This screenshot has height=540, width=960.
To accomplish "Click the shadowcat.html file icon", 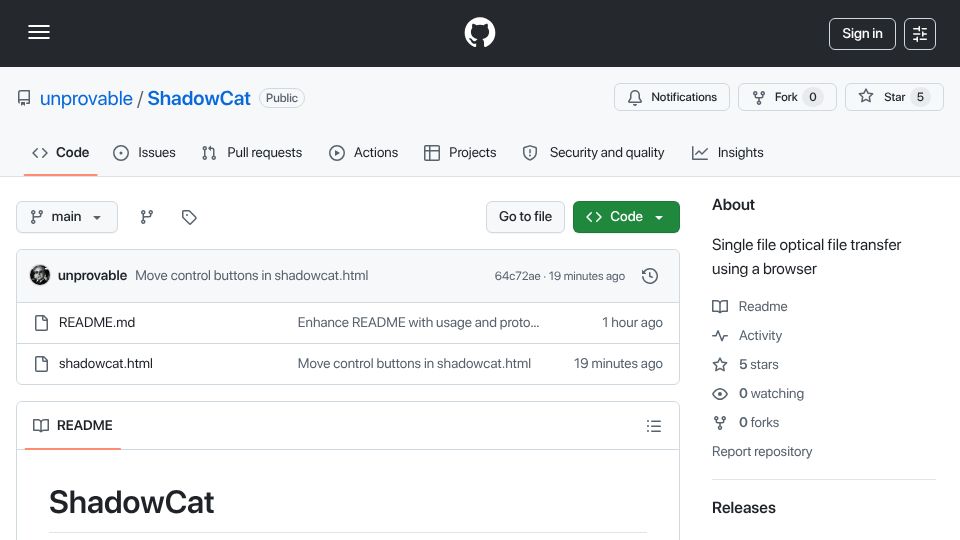I will tap(42, 364).
